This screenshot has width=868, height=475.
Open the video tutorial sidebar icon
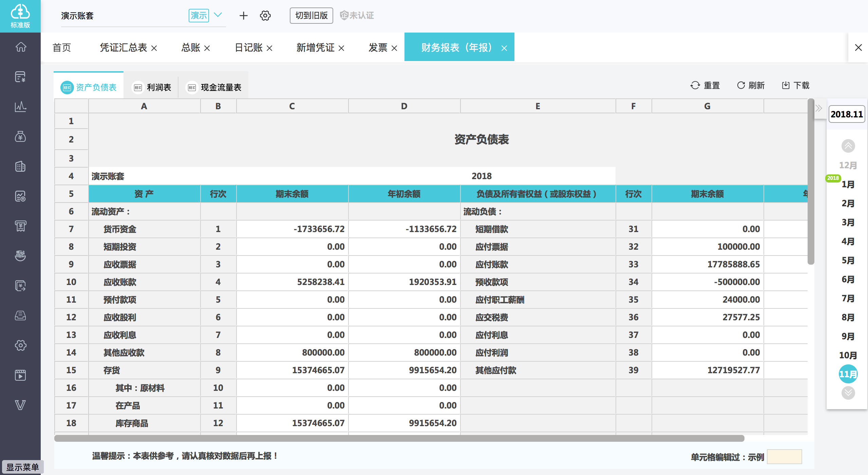click(x=20, y=375)
